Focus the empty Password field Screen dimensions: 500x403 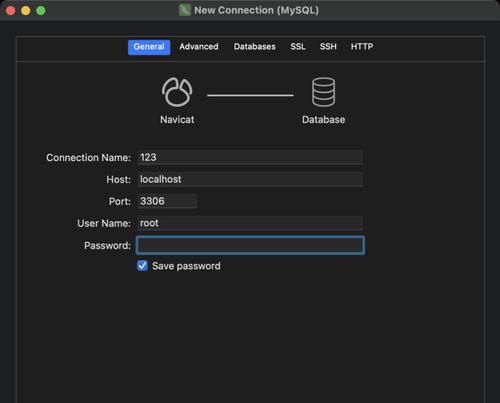click(x=250, y=245)
